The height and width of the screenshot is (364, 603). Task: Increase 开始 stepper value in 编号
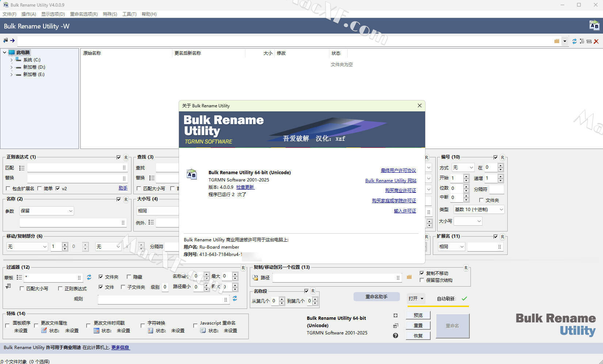[x=466, y=176]
